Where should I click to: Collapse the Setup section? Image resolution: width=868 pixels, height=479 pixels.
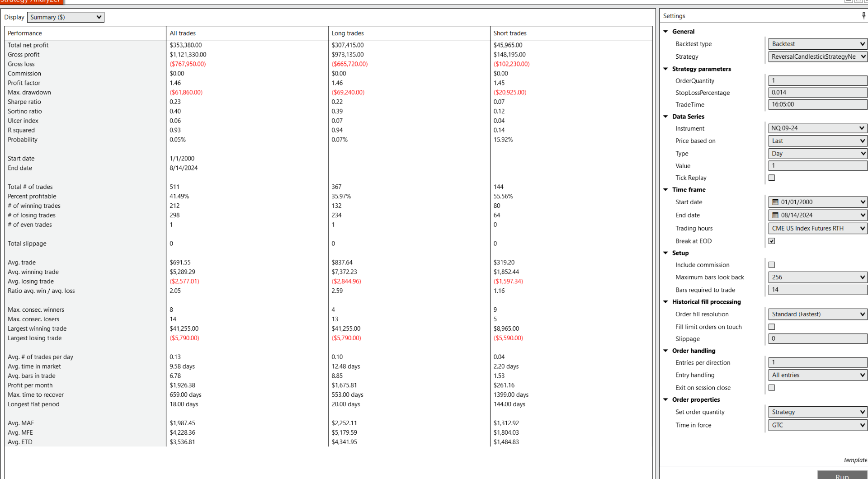pyautogui.click(x=665, y=253)
